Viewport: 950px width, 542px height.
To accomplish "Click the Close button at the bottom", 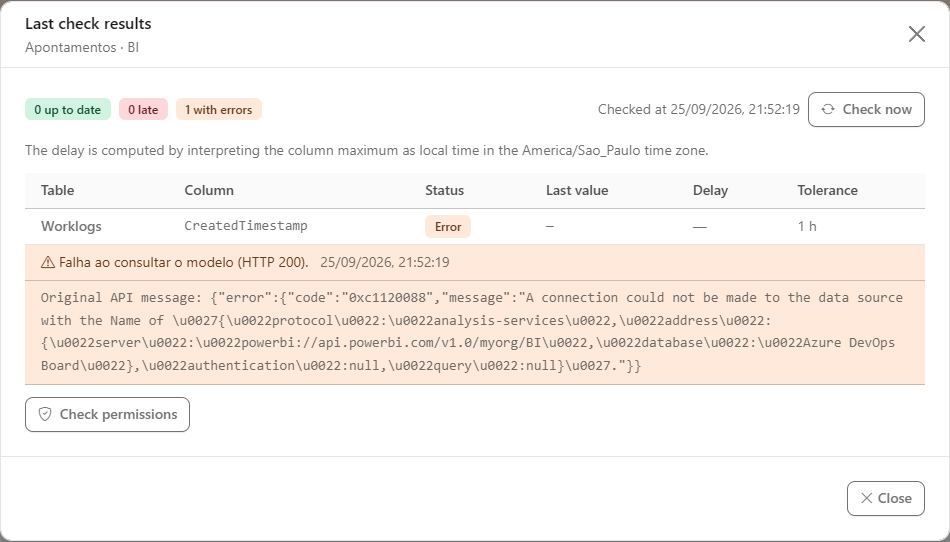I will point(885,498).
